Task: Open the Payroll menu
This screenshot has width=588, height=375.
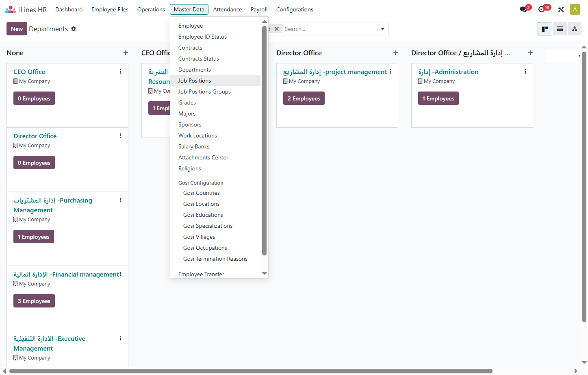Action: click(259, 9)
